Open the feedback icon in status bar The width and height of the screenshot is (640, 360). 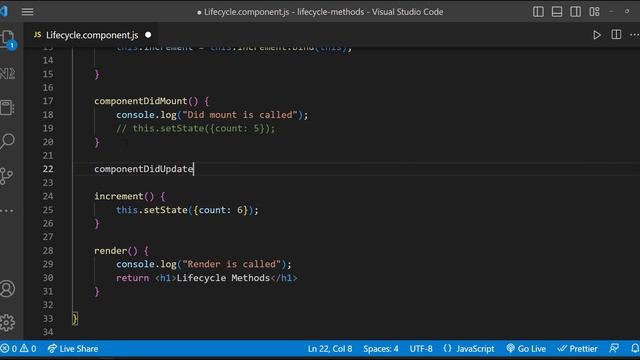pos(614,348)
